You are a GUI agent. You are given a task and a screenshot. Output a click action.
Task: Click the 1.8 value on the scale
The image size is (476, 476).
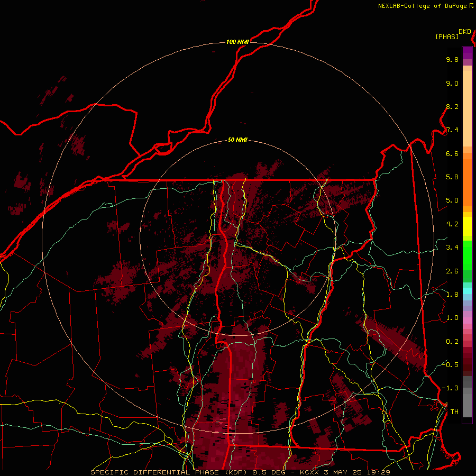point(452,295)
